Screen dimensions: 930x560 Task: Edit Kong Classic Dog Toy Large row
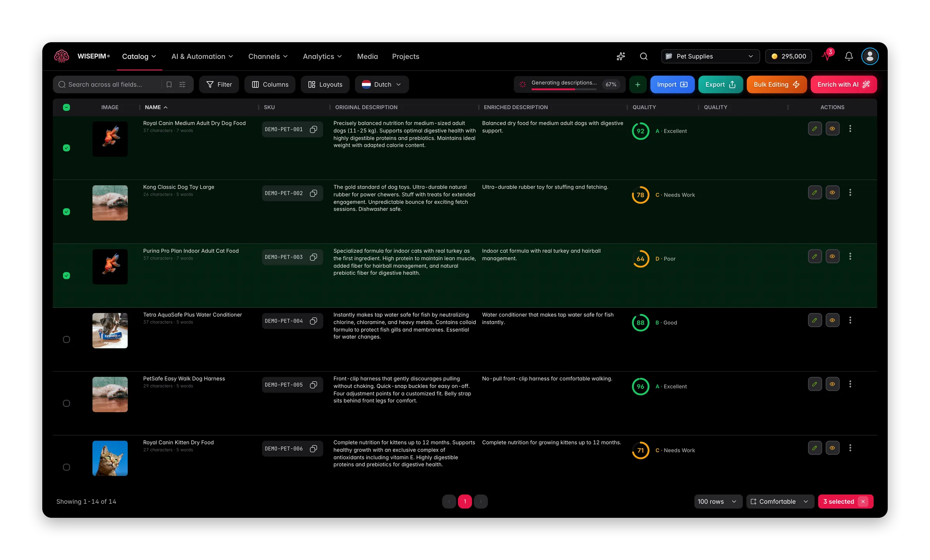pos(815,193)
